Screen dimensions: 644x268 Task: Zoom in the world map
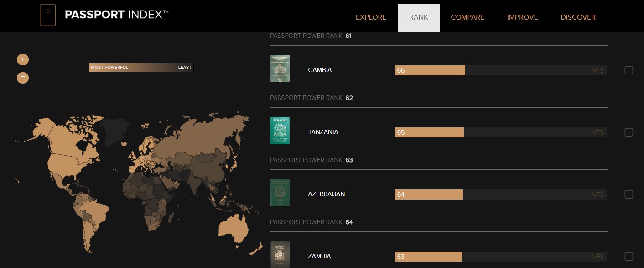(23, 59)
